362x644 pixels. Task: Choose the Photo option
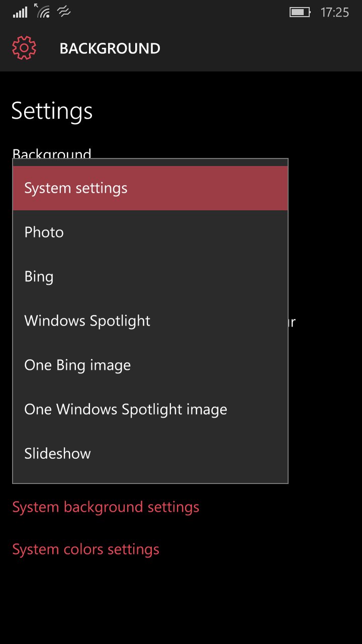150,232
